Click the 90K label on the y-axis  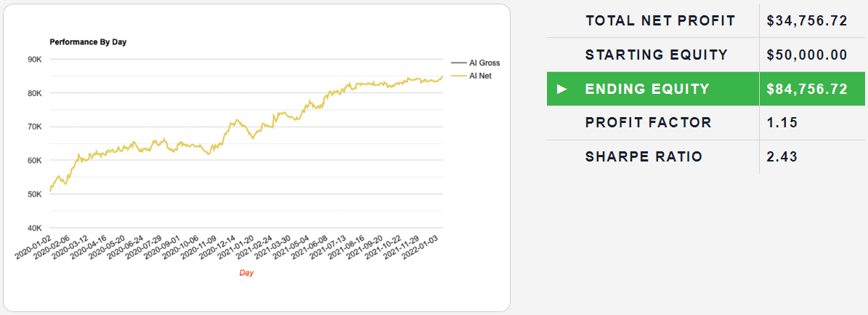click(x=35, y=60)
